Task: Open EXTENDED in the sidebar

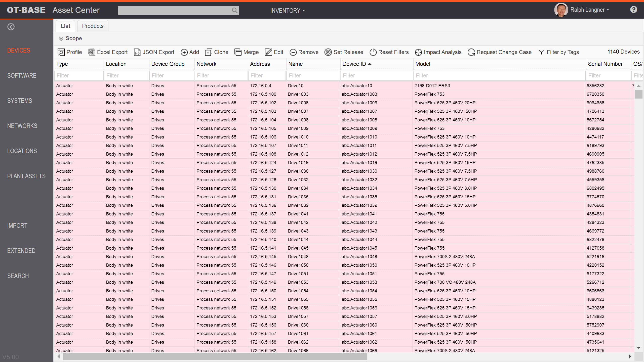Action: 21,251
